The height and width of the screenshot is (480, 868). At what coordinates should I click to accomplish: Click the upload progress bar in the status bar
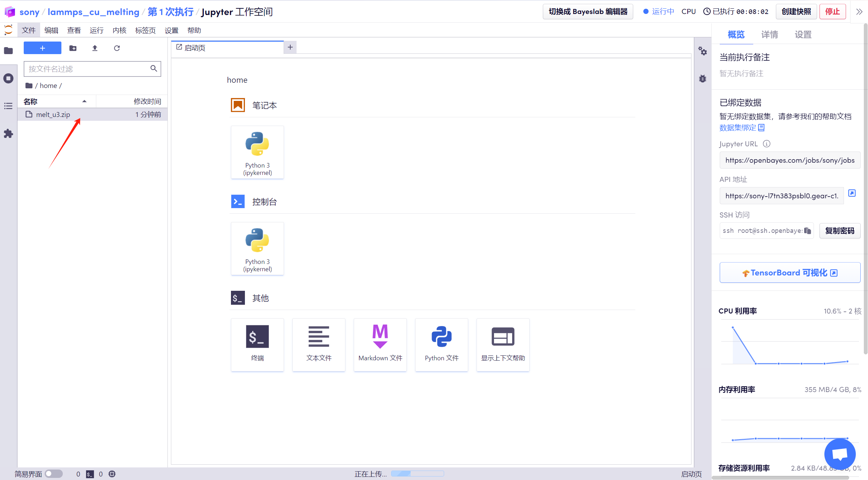pos(417,474)
